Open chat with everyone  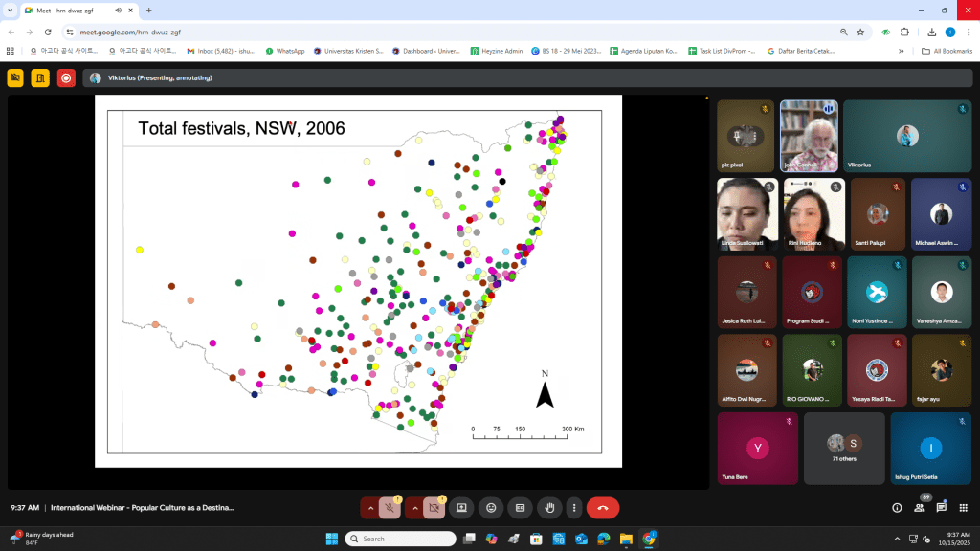(x=942, y=508)
